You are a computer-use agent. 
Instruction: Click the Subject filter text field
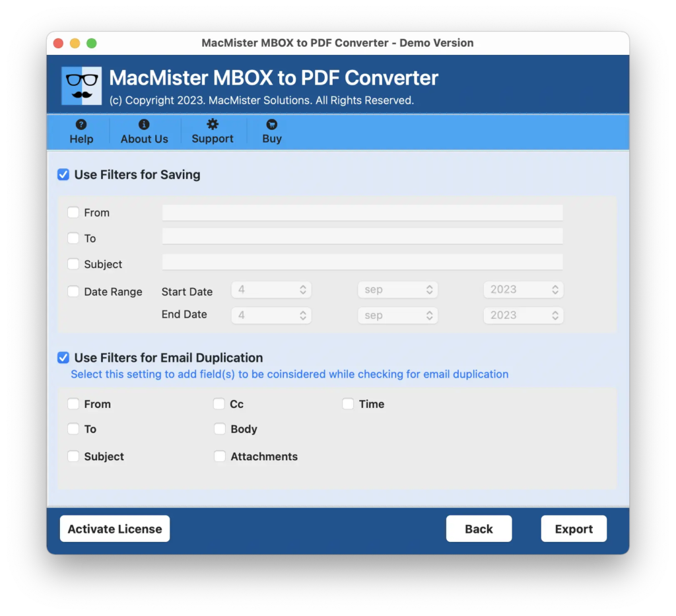362,263
